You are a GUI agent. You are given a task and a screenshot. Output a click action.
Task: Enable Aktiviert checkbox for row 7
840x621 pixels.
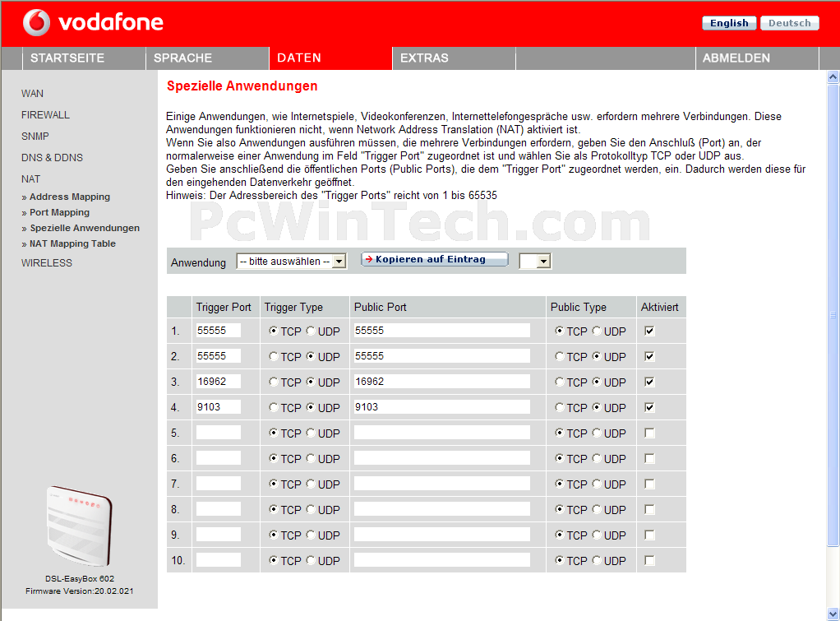[x=649, y=484]
